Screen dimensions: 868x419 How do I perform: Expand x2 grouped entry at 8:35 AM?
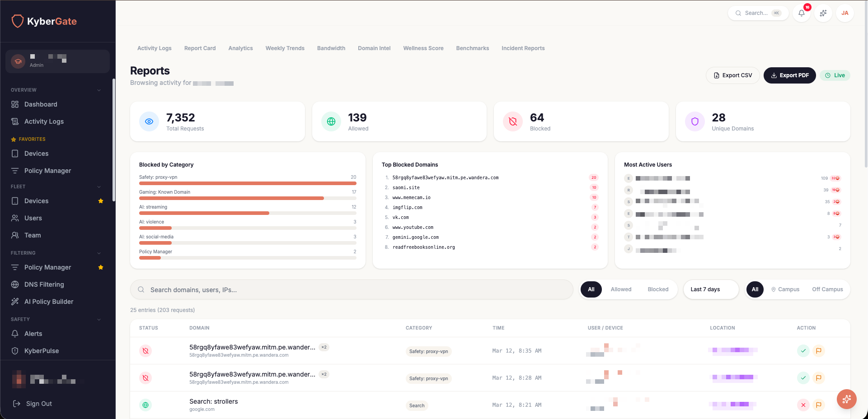pyautogui.click(x=324, y=347)
